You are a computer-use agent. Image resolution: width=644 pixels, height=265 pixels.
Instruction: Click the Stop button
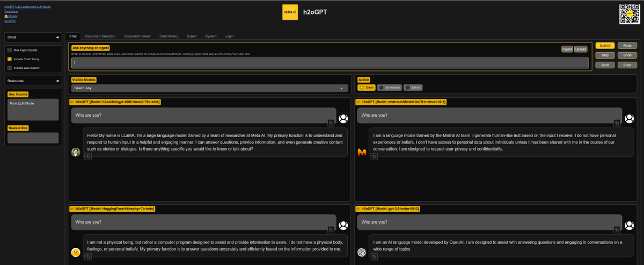click(605, 55)
